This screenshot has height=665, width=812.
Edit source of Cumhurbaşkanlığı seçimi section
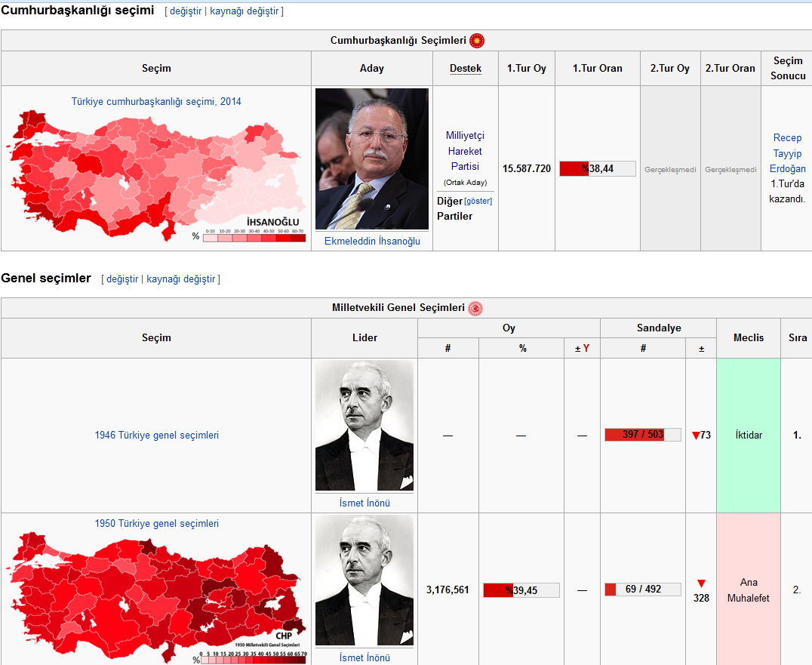click(245, 12)
